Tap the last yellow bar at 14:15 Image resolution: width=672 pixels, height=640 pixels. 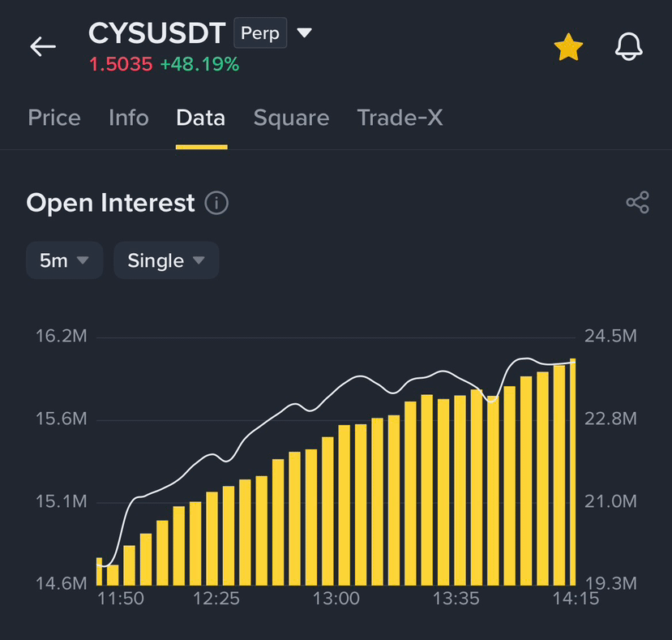pyautogui.click(x=572, y=472)
